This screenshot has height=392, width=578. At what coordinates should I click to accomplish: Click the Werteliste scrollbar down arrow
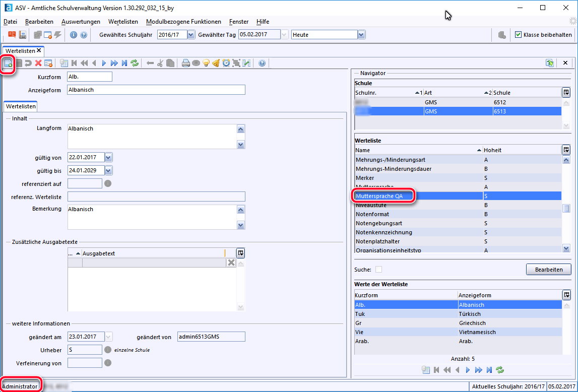pyautogui.click(x=566, y=248)
